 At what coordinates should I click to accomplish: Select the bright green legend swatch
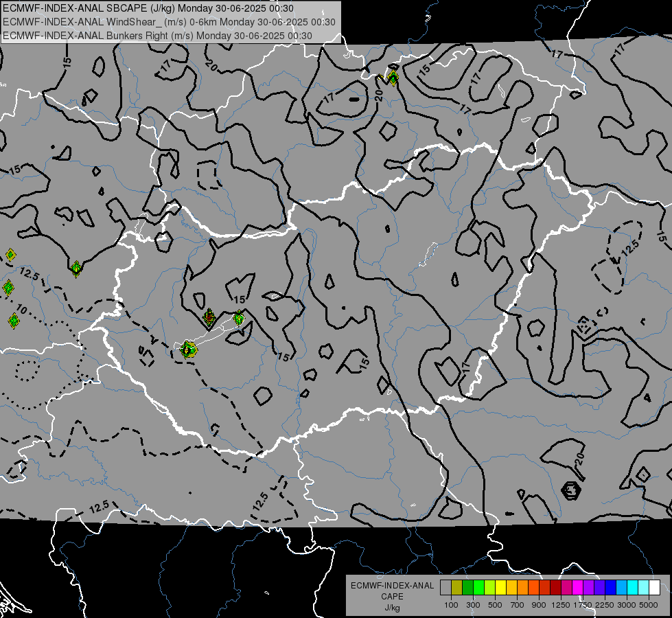478,588
